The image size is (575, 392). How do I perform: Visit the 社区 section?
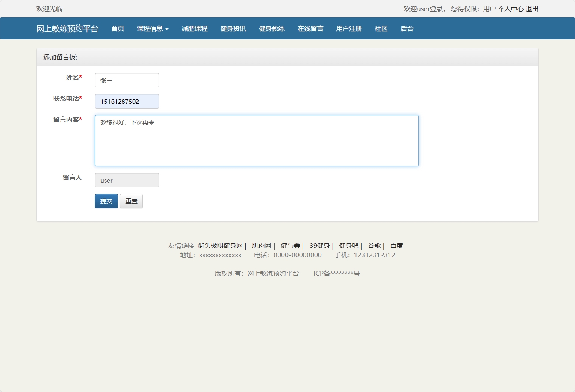click(381, 28)
